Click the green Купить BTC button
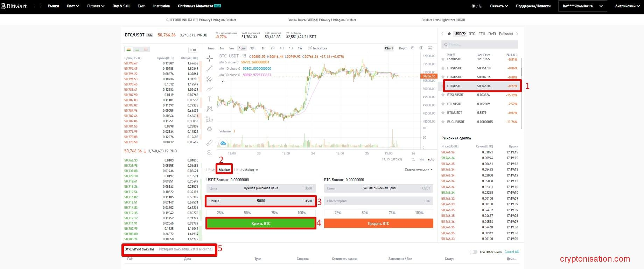This screenshot has height=269, width=644. coord(261,223)
